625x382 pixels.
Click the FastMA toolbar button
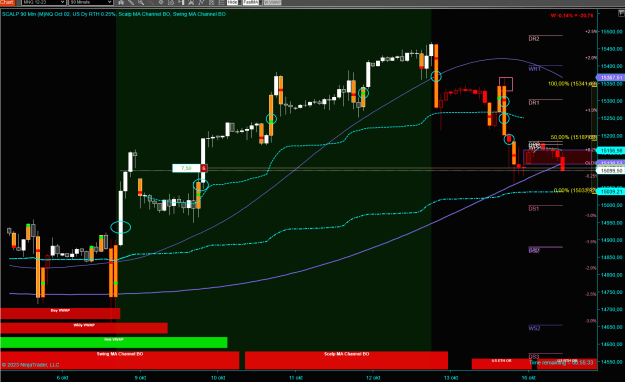coord(251,2)
